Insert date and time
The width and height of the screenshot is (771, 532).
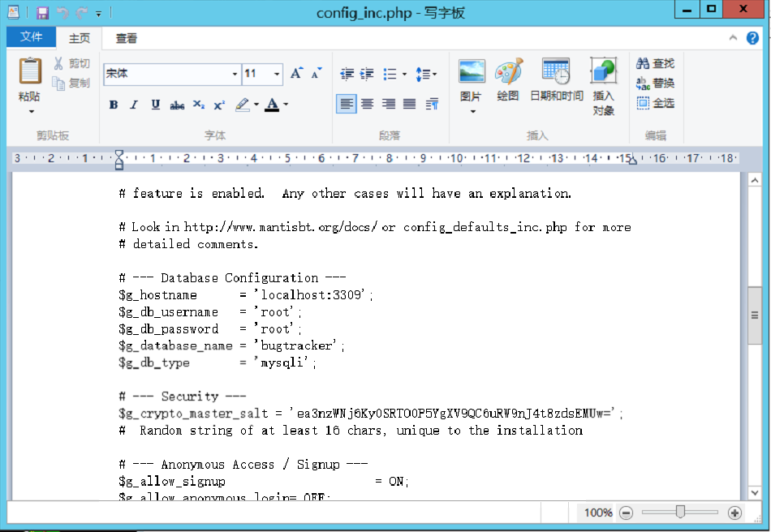click(x=556, y=79)
